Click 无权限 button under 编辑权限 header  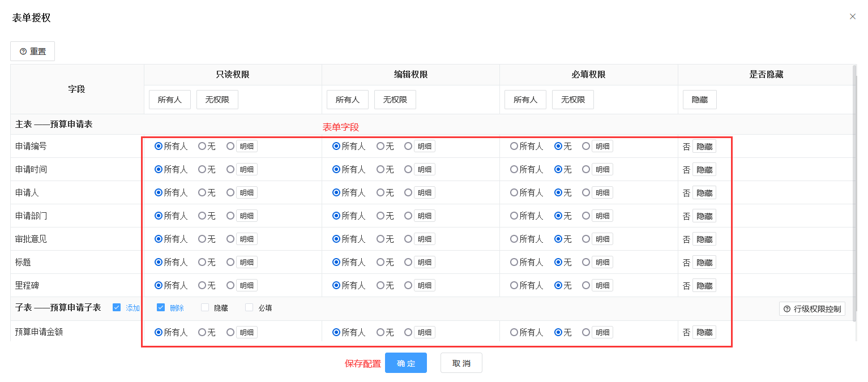click(395, 100)
